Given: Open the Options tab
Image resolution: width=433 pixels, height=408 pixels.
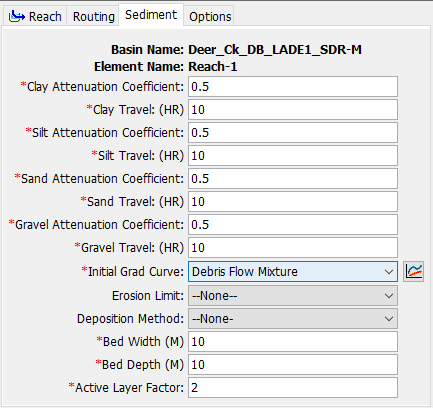Looking at the screenshot, I should coord(210,16).
